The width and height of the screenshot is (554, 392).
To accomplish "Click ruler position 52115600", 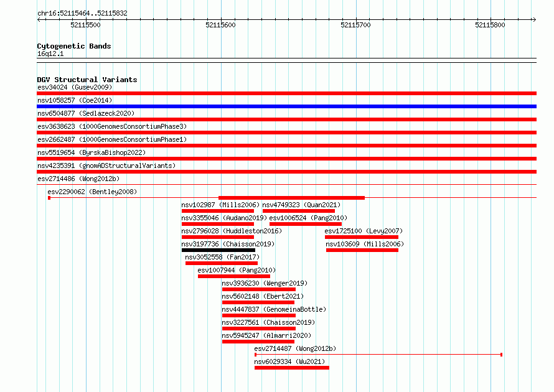I will (x=220, y=25).
